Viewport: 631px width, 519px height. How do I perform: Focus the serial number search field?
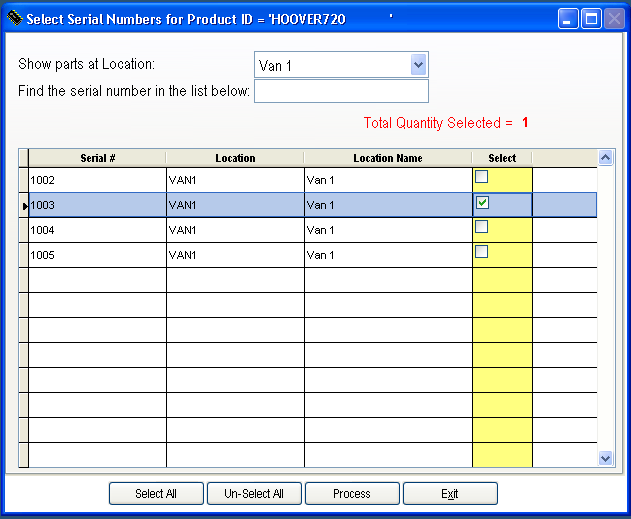coord(341,92)
